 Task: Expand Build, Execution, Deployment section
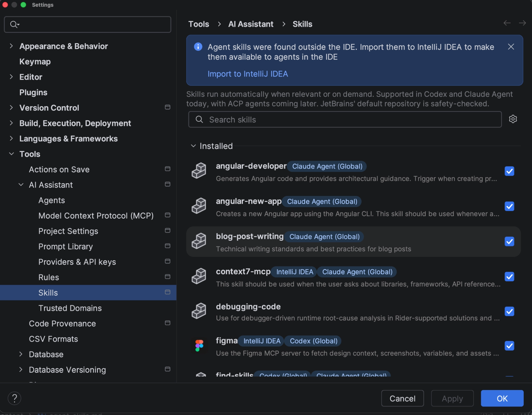(x=11, y=123)
